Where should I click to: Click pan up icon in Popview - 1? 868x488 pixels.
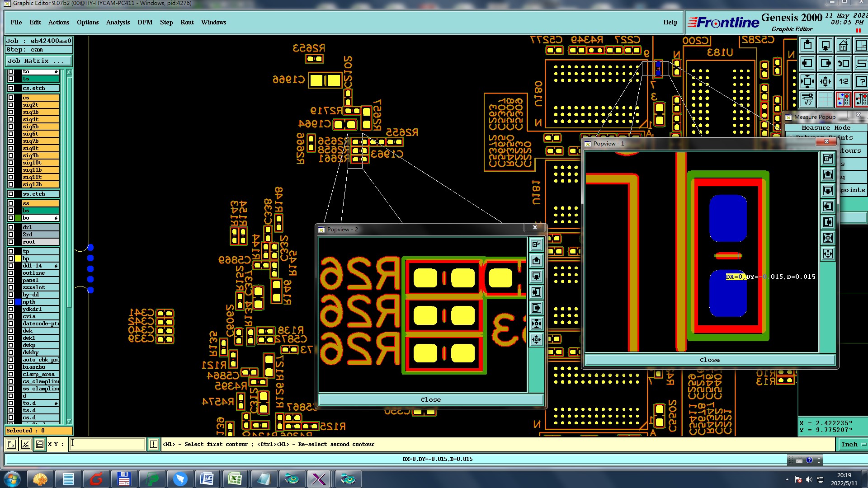pos(828,174)
